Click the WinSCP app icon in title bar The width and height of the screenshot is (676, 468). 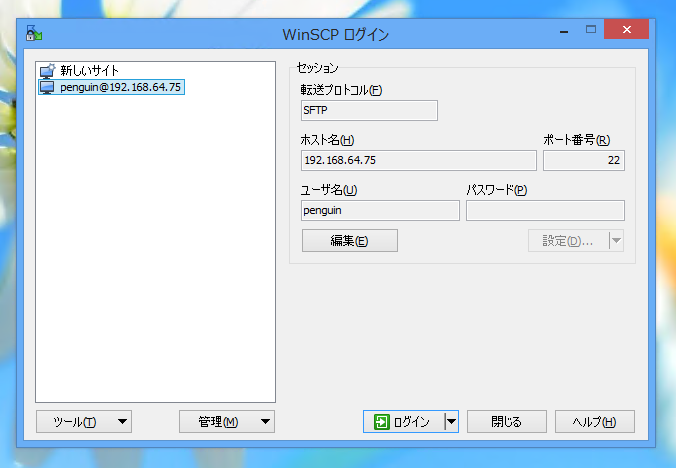(x=34, y=33)
